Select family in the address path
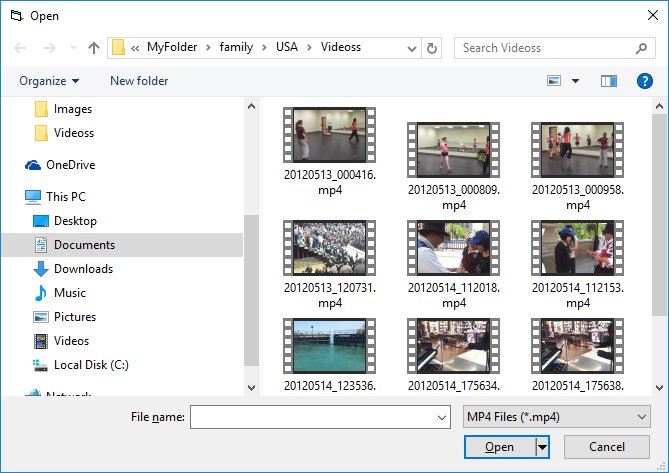 point(236,47)
